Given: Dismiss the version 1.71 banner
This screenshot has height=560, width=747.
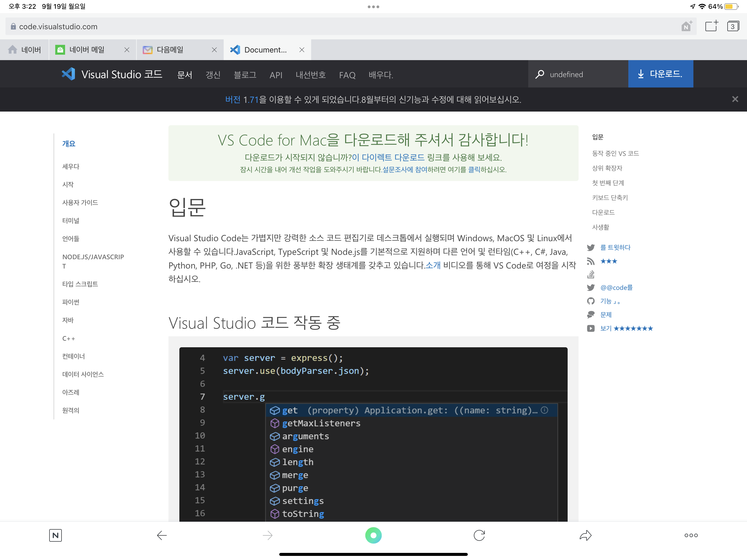Looking at the screenshot, I should pos(735,99).
